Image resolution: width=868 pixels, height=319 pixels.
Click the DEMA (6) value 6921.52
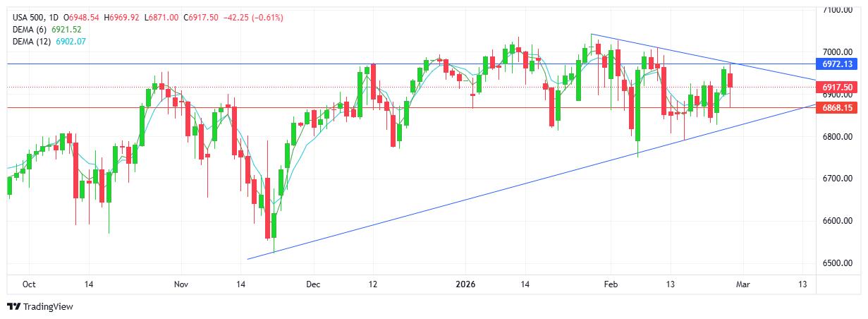[x=66, y=29]
